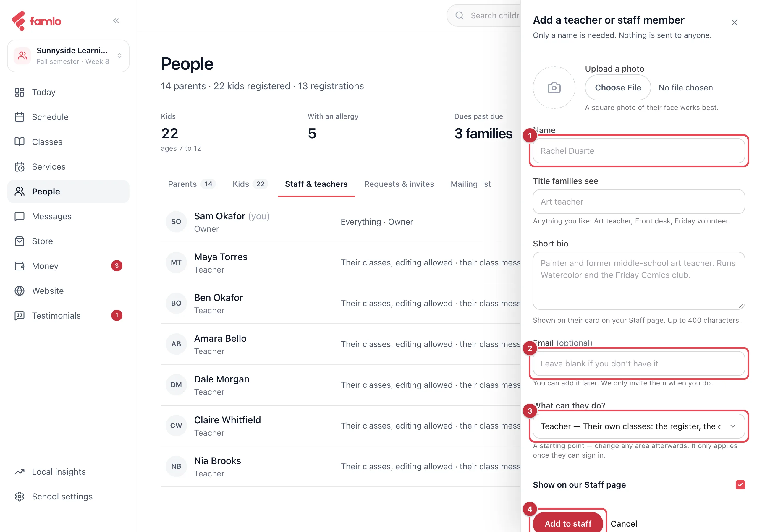
Task: Click the Add to staff button
Action: pos(568,523)
